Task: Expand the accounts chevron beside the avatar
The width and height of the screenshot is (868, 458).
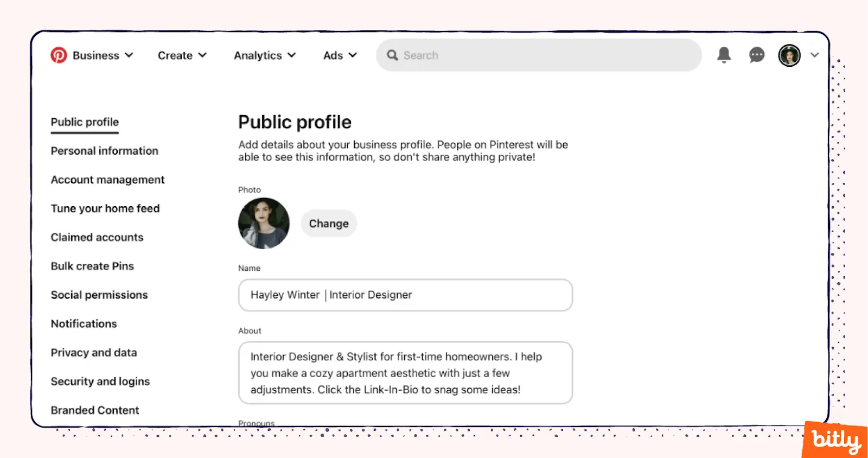Action: coord(814,55)
